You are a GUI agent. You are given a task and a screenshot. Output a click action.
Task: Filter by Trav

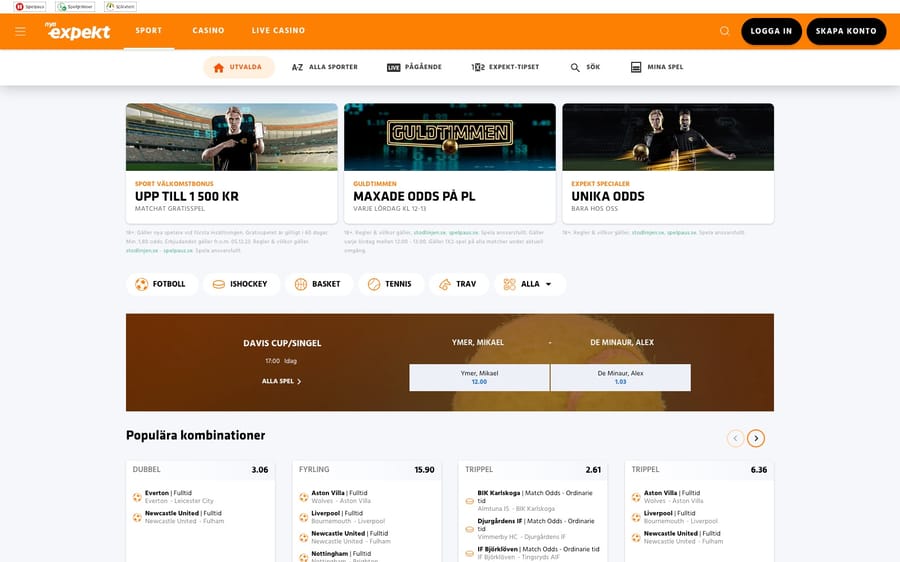[x=459, y=284]
